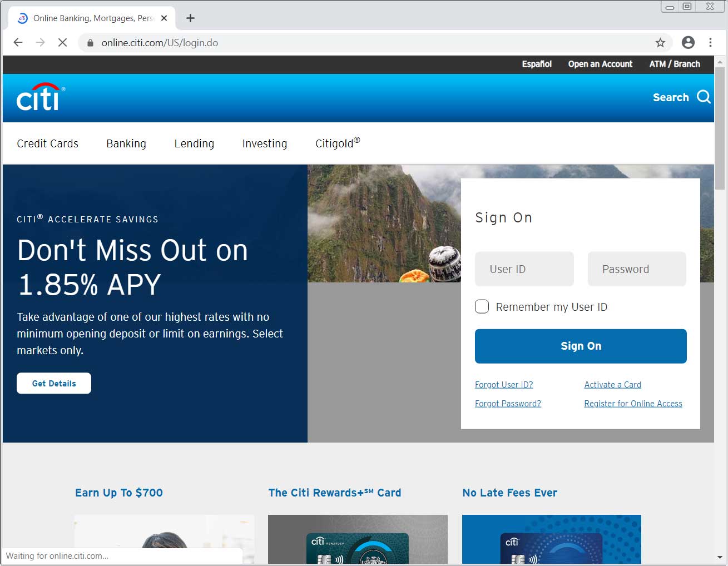Click the Password field
The width and height of the screenshot is (728, 566).
point(637,269)
